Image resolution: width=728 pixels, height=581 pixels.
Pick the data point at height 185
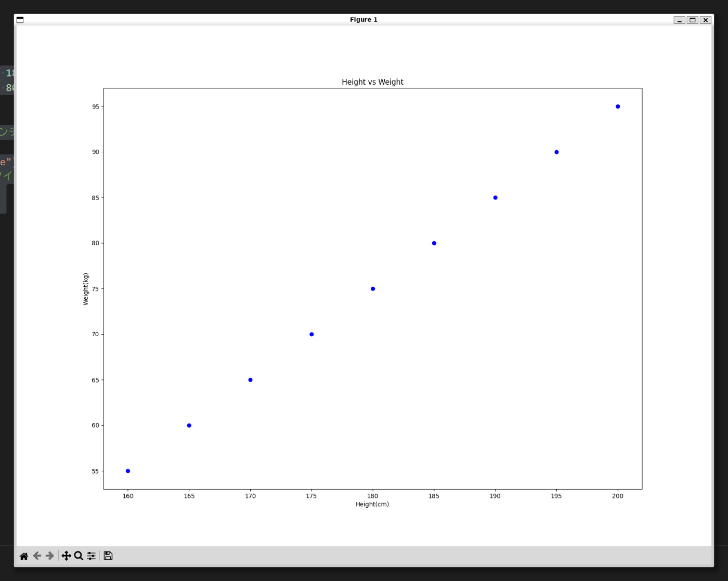coord(434,243)
